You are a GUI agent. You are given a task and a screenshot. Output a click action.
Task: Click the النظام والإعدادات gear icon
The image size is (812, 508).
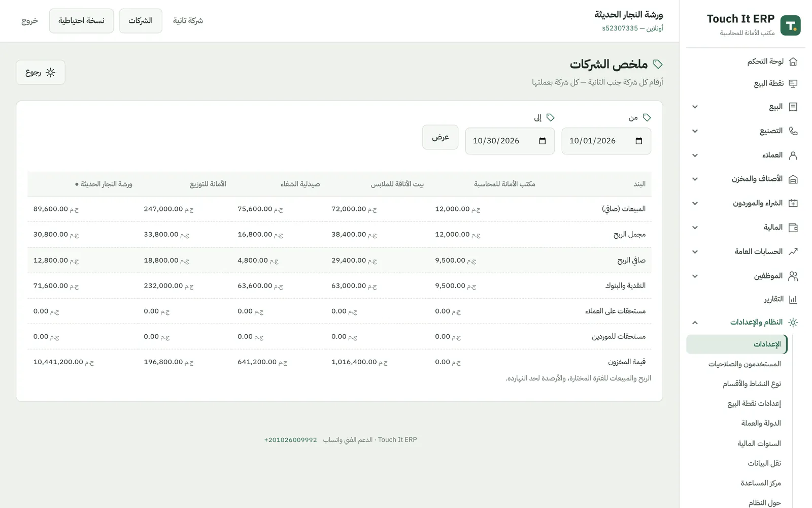click(793, 323)
